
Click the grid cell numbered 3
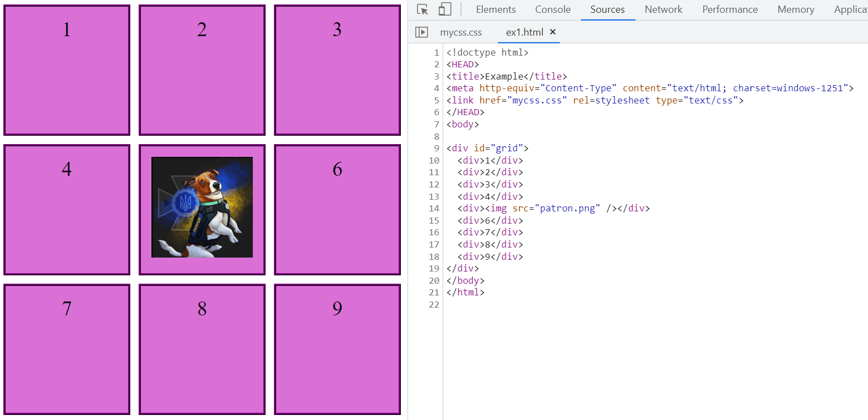[337, 70]
